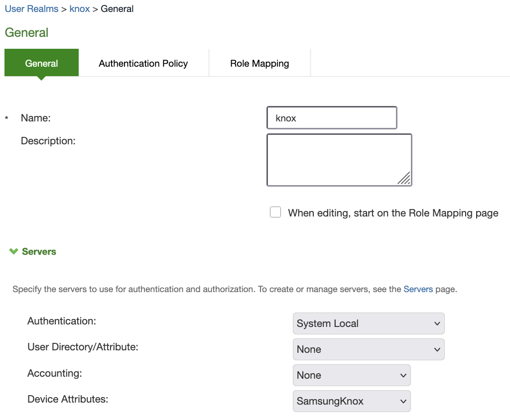
Task: Open the Accounting server dropdown
Action: pyautogui.click(x=352, y=375)
